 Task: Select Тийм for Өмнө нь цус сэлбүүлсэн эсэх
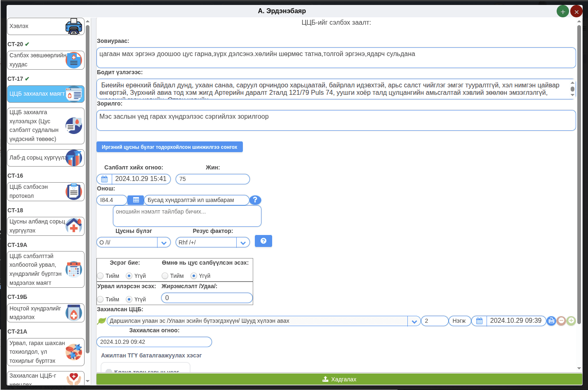(x=165, y=276)
